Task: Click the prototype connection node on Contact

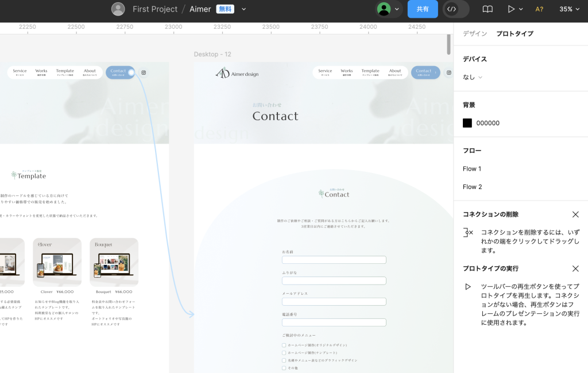Action: tap(131, 72)
